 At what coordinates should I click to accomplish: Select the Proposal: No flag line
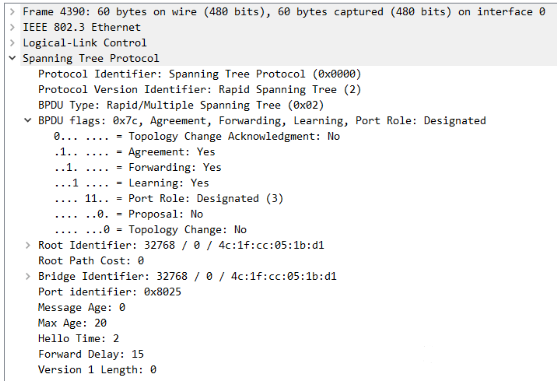click(x=129, y=214)
